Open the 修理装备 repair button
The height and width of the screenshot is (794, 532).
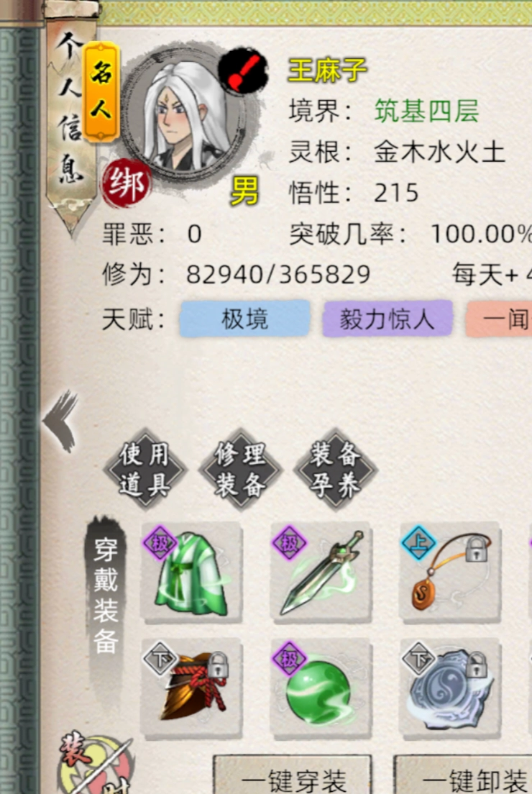click(240, 469)
